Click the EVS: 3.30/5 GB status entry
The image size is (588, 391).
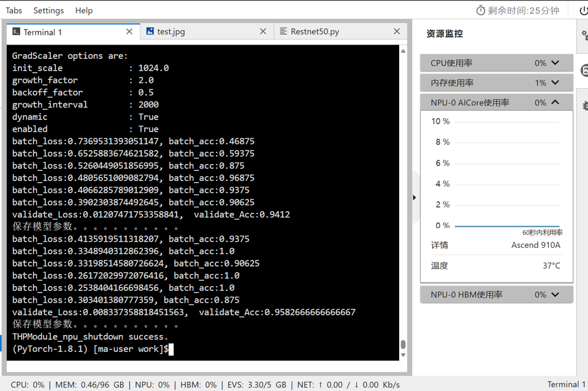tap(257, 385)
